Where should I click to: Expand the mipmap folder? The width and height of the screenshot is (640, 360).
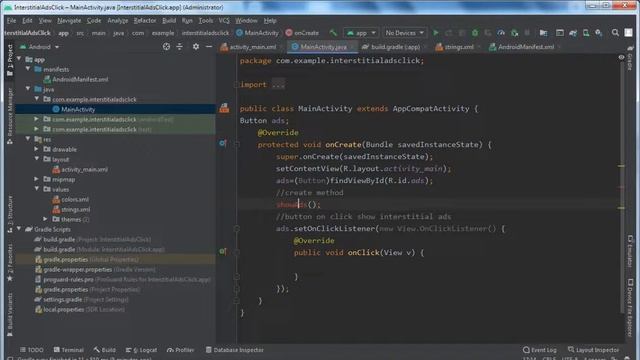tap(37, 179)
